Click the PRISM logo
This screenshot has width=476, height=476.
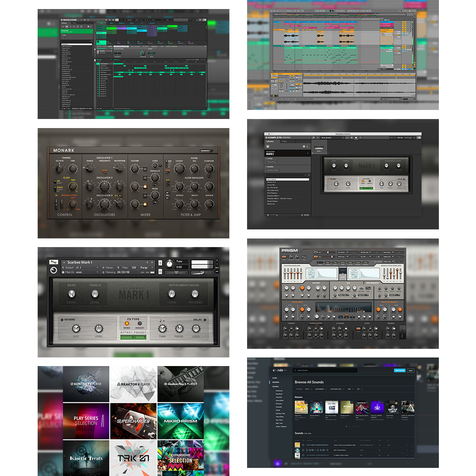click(x=289, y=250)
